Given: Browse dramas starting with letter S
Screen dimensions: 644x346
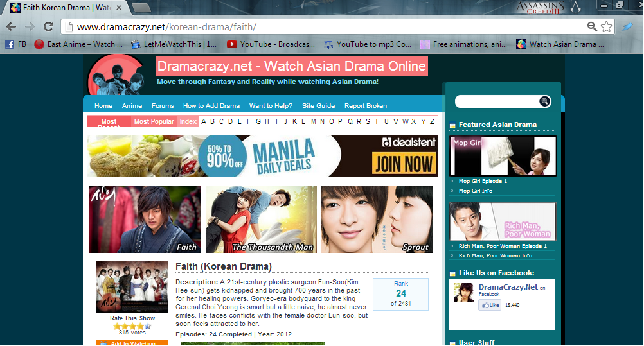Looking at the screenshot, I should coord(368,121).
